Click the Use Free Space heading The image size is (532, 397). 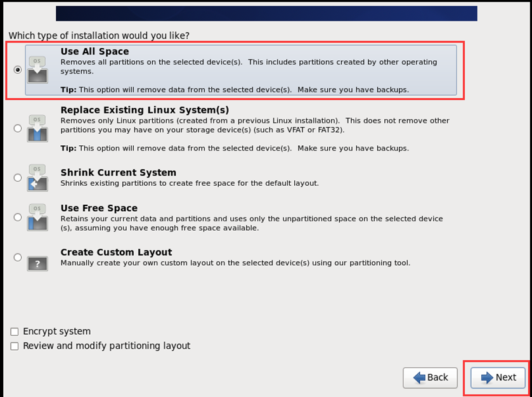click(x=99, y=208)
